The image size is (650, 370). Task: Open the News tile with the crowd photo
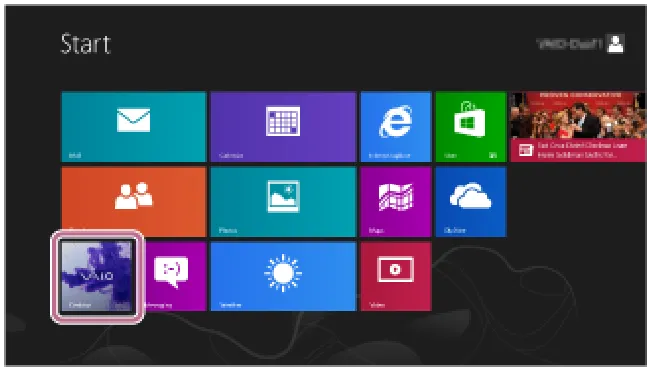[578, 126]
